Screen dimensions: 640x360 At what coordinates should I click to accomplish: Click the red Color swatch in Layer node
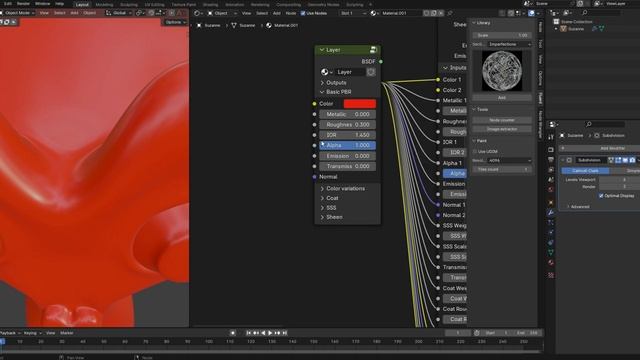coord(360,104)
